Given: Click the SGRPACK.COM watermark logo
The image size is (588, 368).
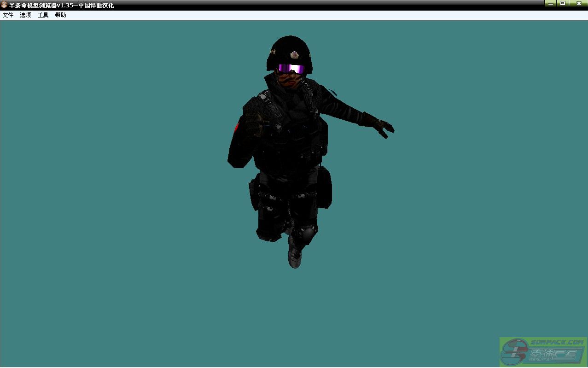Looking at the screenshot, I should (543, 352).
